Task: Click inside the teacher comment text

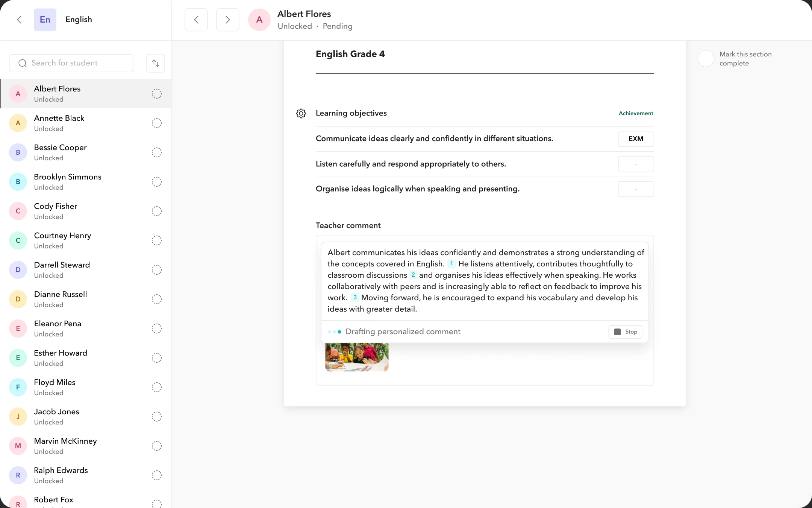Action: click(x=485, y=281)
